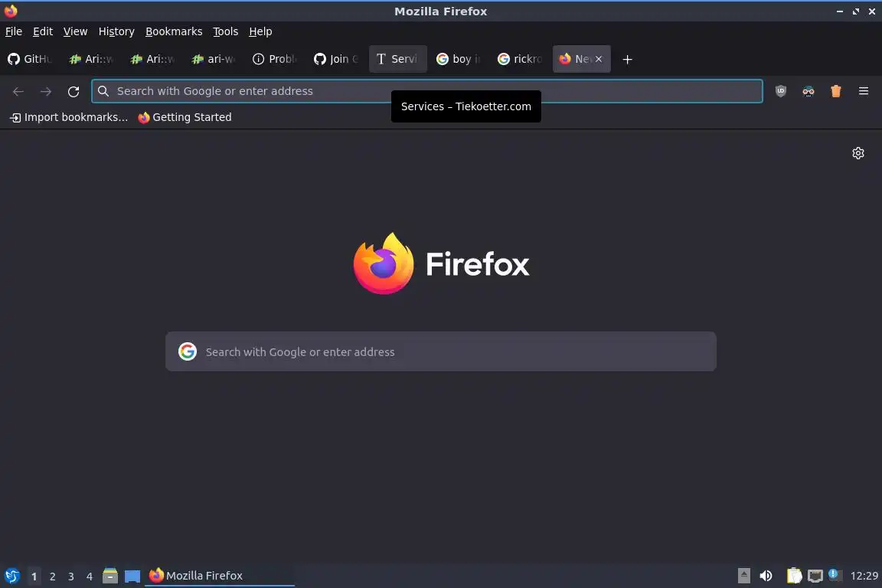Show desktop via blue taskbar icon
Screen dimensions: 882x588
[132, 577]
